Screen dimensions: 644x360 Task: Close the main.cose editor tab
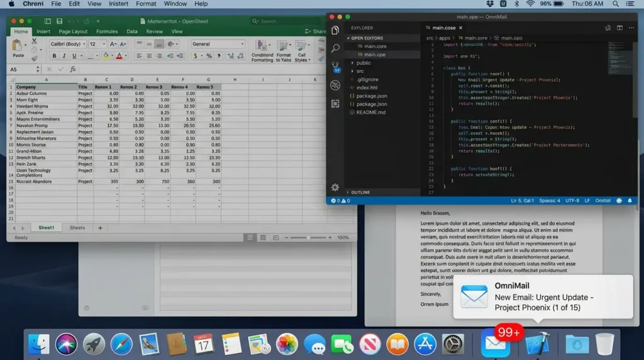(460, 28)
